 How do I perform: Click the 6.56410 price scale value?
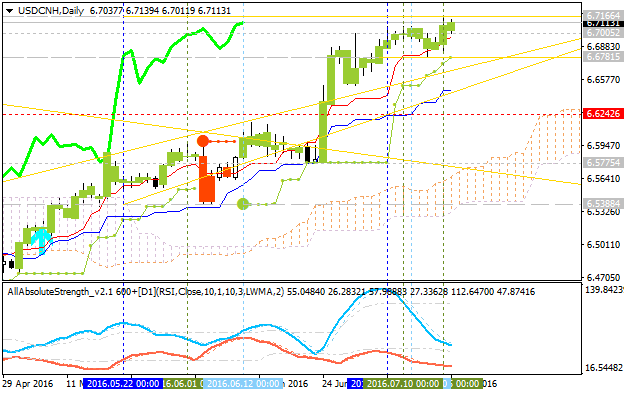pos(603,179)
